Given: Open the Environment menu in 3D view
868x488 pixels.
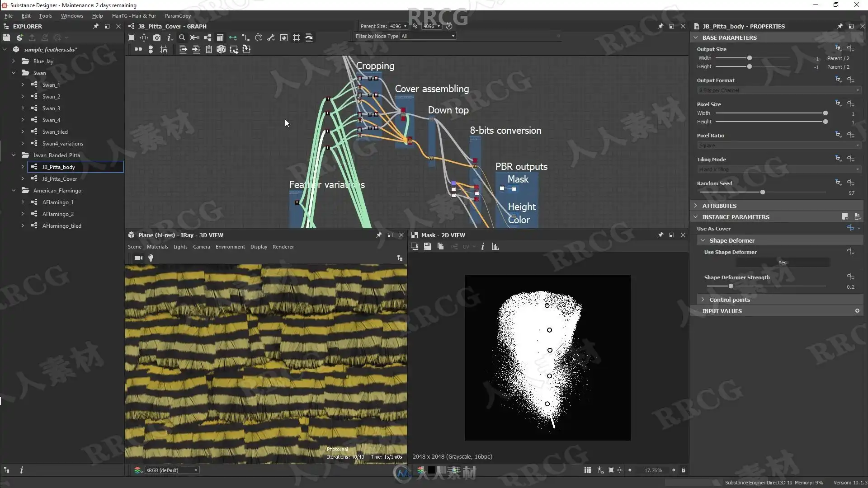Looking at the screenshot, I should (230, 247).
